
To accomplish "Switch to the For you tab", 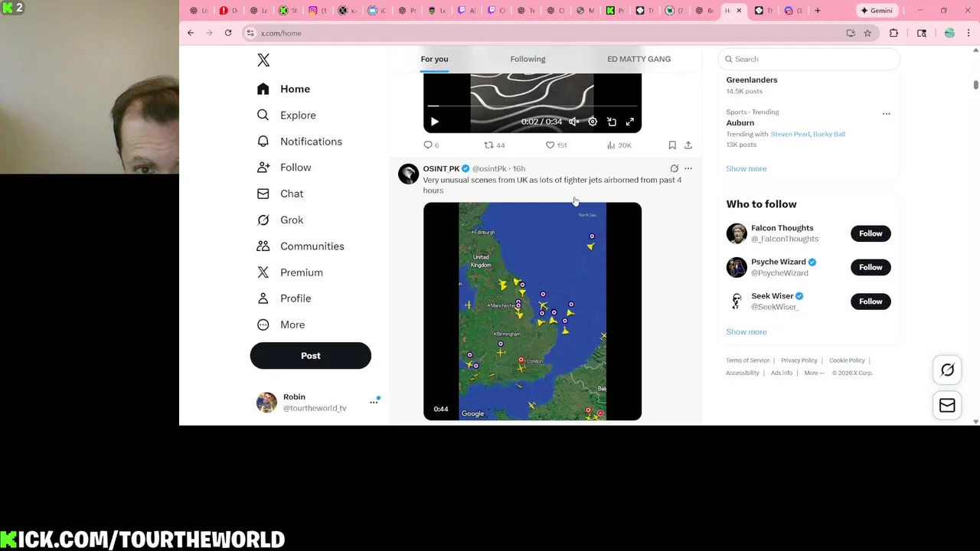I will click(x=434, y=59).
